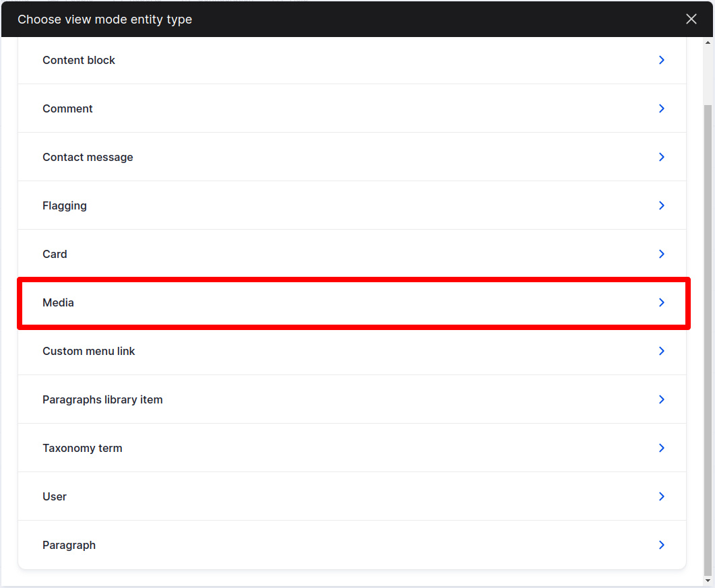The height and width of the screenshot is (588, 715).
Task: Pick the Flagging entity type
Action: tap(352, 205)
